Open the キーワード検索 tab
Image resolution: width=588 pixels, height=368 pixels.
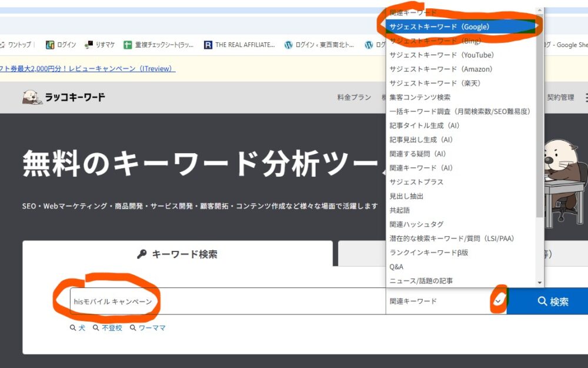[x=178, y=254]
